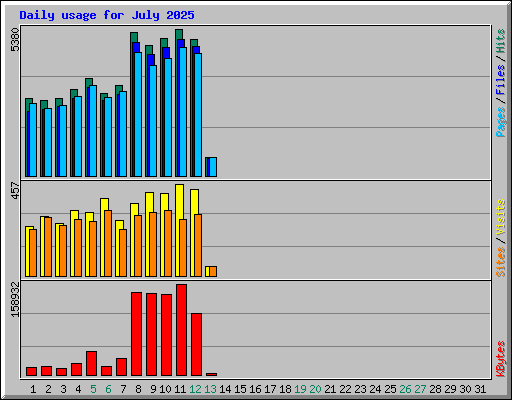Click day 20 weekend label on x-axis

click(315, 389)
